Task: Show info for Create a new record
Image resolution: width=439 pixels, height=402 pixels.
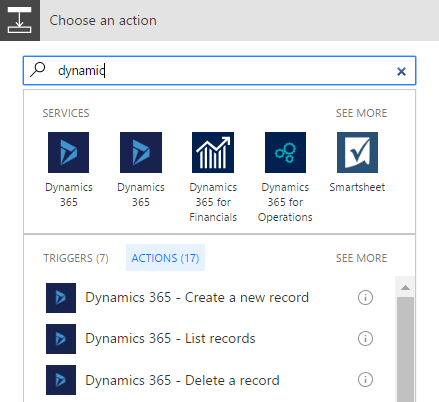Action: 365,297
